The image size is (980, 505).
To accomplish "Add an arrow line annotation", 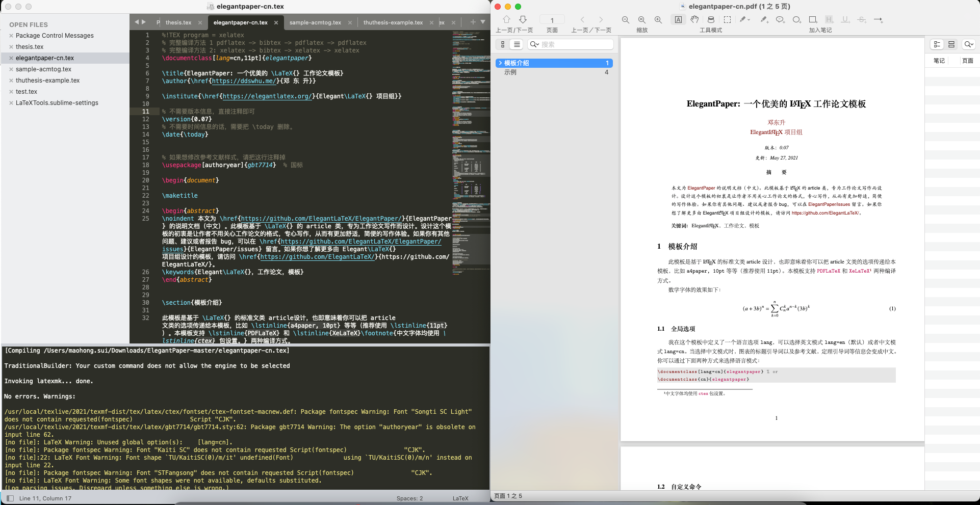I will [878, 20].
